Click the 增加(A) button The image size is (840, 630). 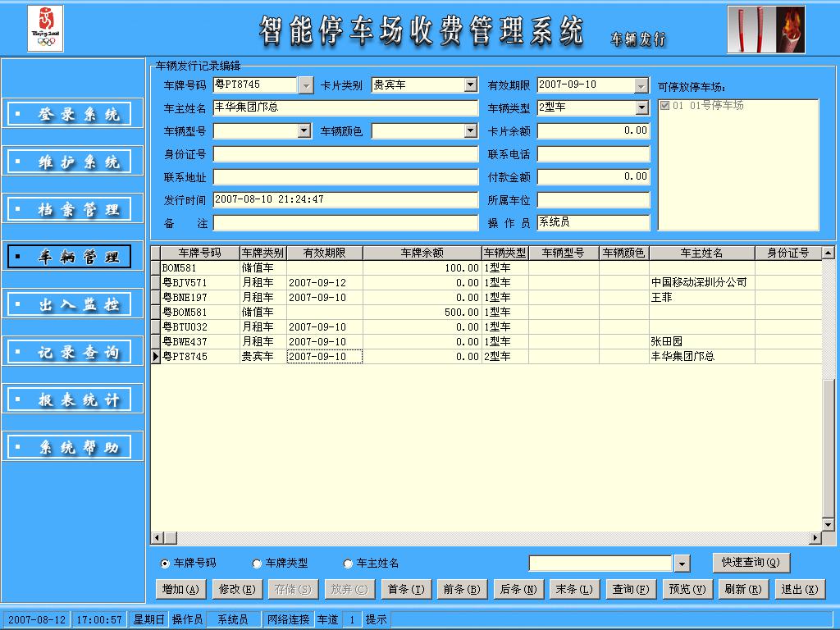coord(180,589)
